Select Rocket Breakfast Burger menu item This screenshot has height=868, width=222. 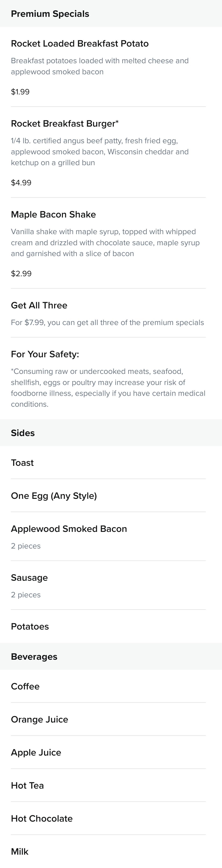108,152
